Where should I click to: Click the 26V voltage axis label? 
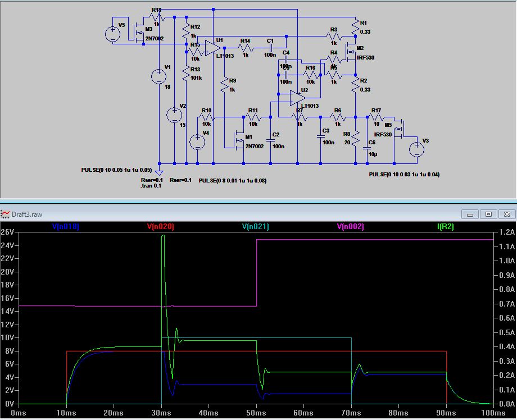pyautogui.click(x=7, y=232)
